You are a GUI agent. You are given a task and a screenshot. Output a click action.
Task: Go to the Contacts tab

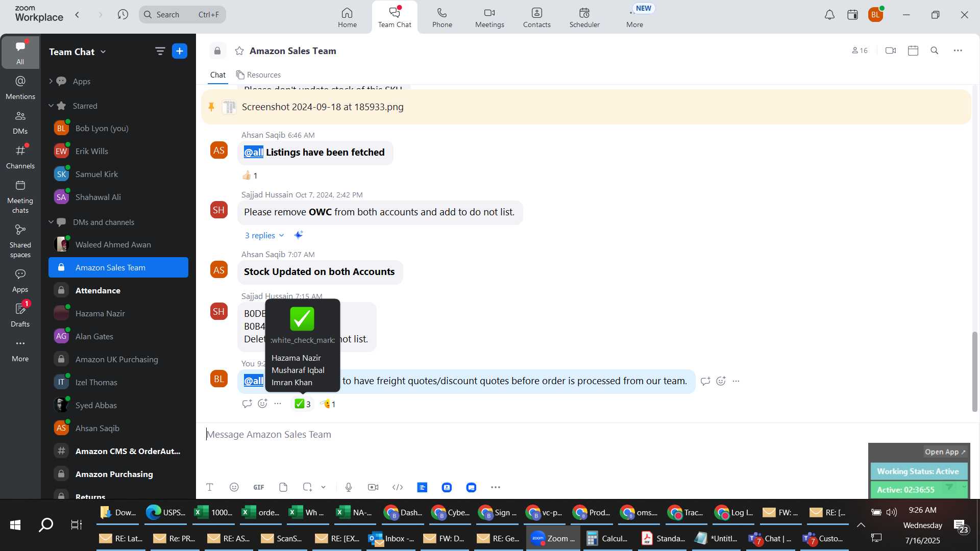click(536, 17)
